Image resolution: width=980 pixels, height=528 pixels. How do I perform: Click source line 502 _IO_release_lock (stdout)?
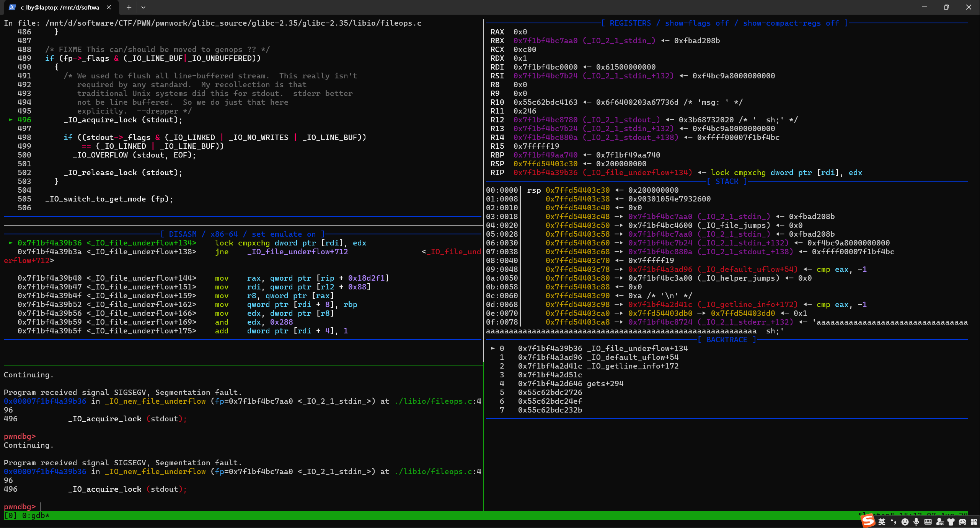coord(123,172)
